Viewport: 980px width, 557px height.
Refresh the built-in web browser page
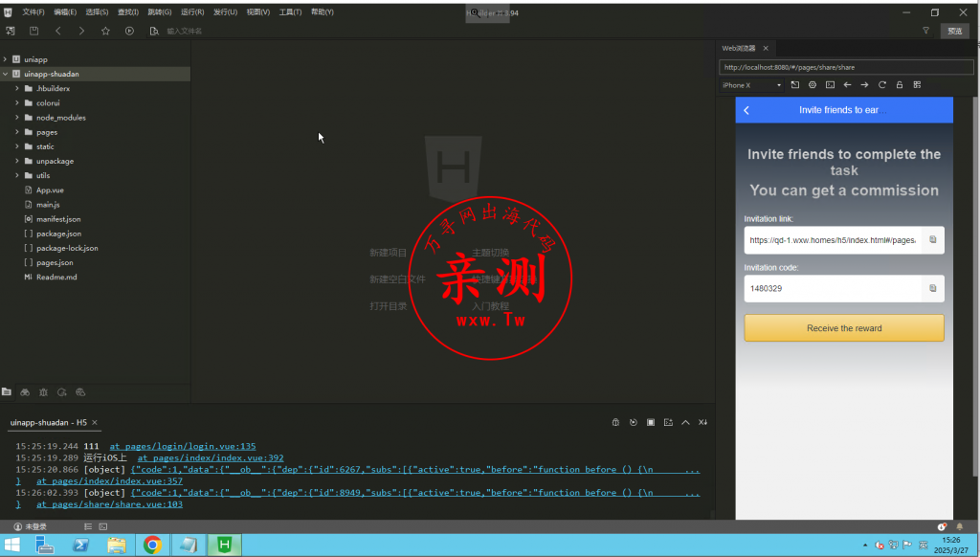[882, 85]
